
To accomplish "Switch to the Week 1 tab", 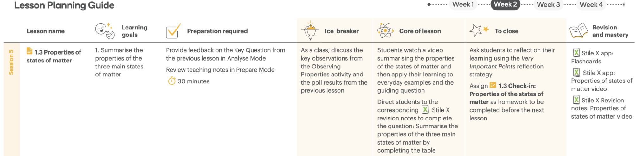I will point(463,4).
